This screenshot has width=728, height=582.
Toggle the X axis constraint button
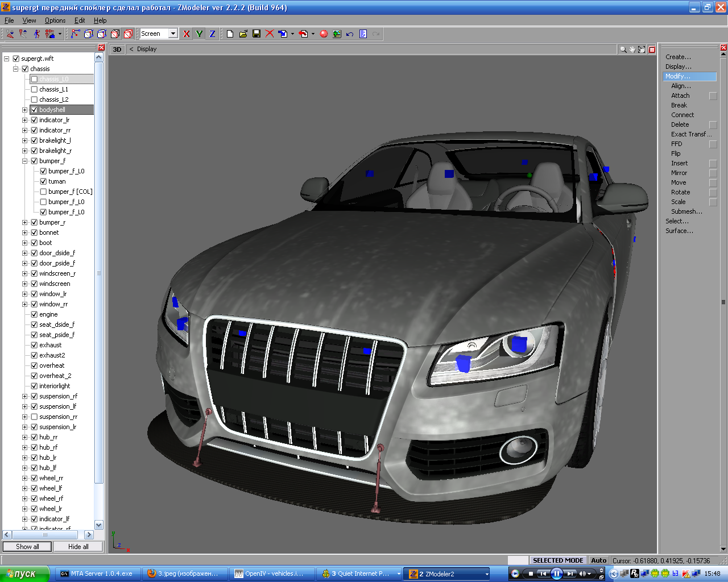point(187,34)
